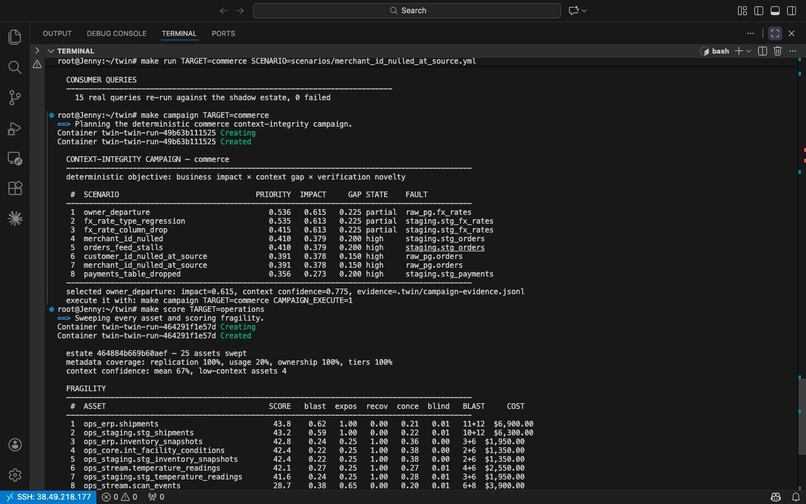Viewport: 806px width, 504px height.
Task: Create a new terminal with plus icon
Action: click(738, 51)
